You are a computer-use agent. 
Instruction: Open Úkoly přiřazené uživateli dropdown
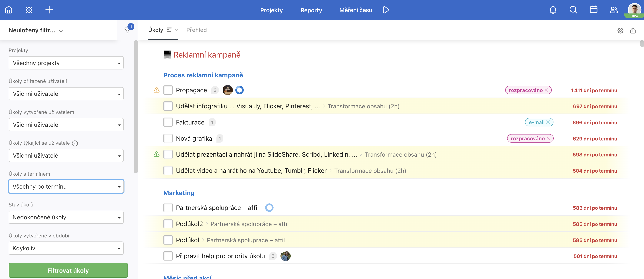pos(66,94)
